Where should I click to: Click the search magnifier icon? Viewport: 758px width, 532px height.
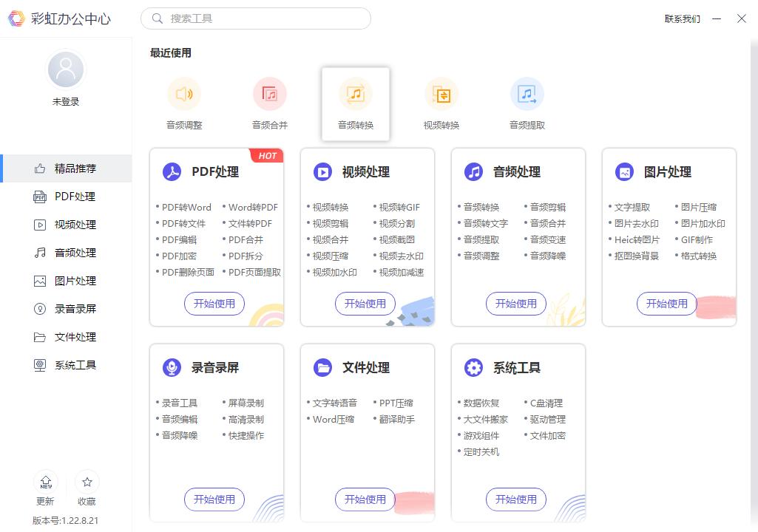(x=157, y=18)
